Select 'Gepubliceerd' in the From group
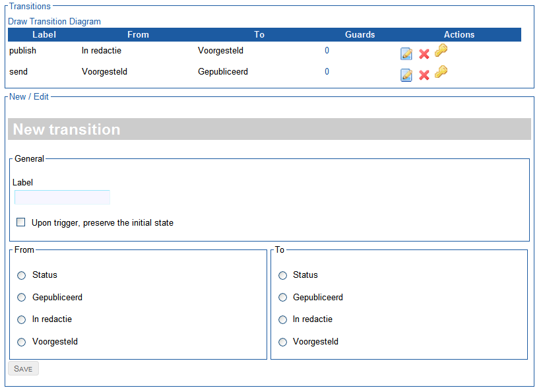 coord(22,298)
